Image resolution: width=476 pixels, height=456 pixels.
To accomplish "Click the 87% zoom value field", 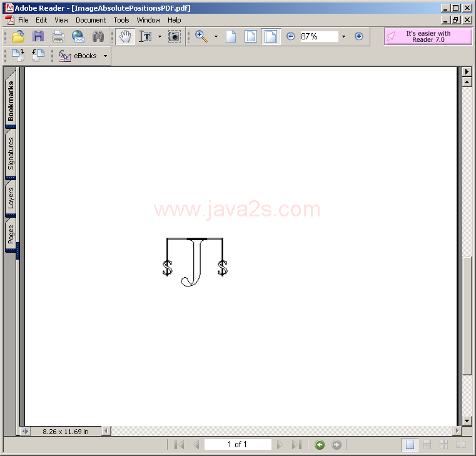I will click(x=319, y=37).
